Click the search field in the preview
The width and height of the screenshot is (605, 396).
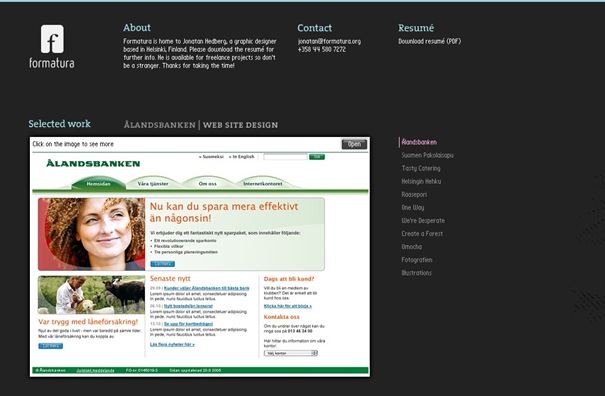coord(285,157)
